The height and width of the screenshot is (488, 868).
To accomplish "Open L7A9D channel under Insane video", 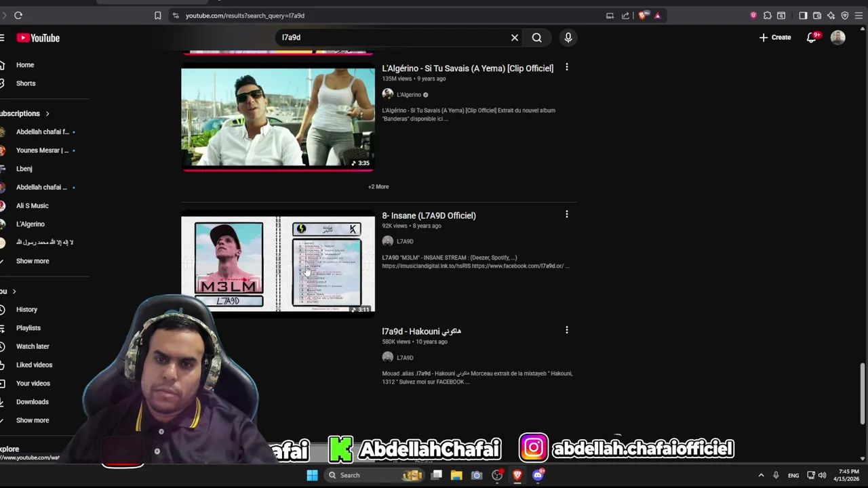I will pos(405,241).
